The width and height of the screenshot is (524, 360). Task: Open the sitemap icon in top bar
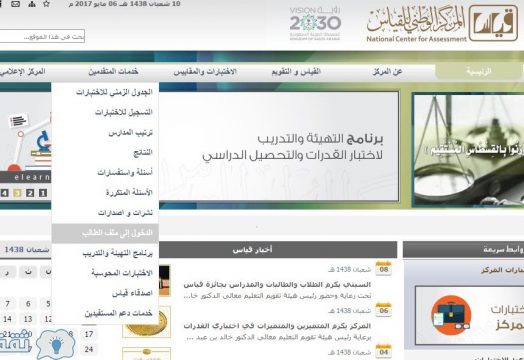[32, 4]
